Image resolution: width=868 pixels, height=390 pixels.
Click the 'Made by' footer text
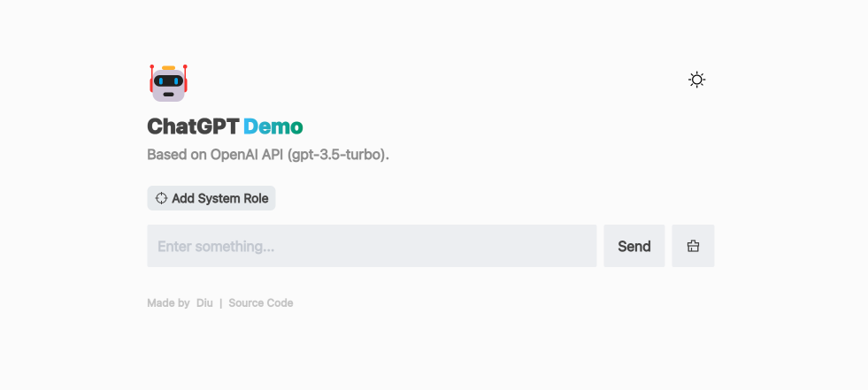168,302
